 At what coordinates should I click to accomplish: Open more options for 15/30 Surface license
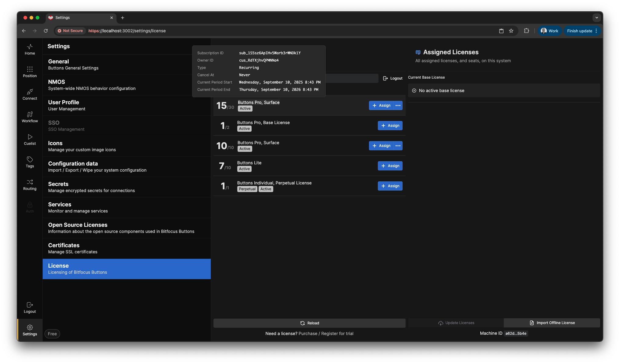tap(398, 105)
